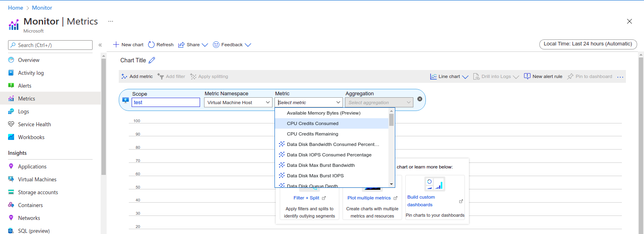644x234 pixels.
Task: Click the Containers icon
Action: point(11,205)
